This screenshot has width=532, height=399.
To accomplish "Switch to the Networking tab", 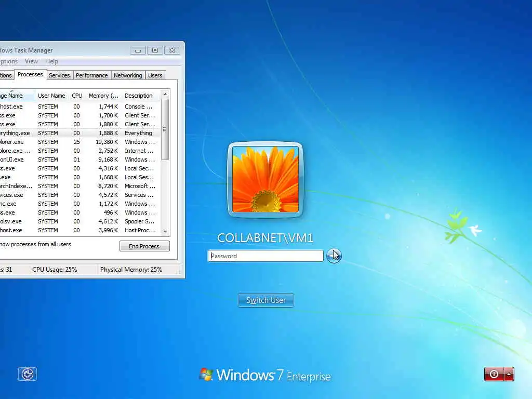I will click(128, 75).
